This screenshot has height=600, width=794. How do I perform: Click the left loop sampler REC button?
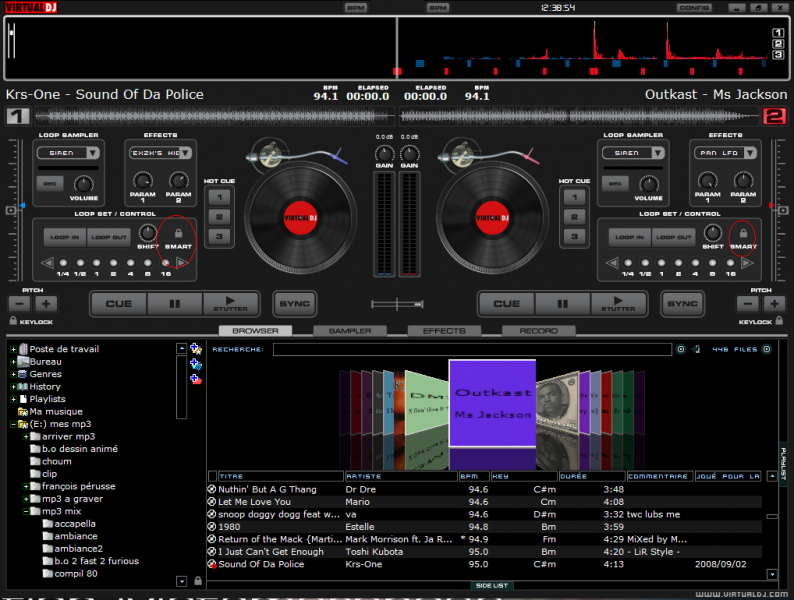point(49,183)
